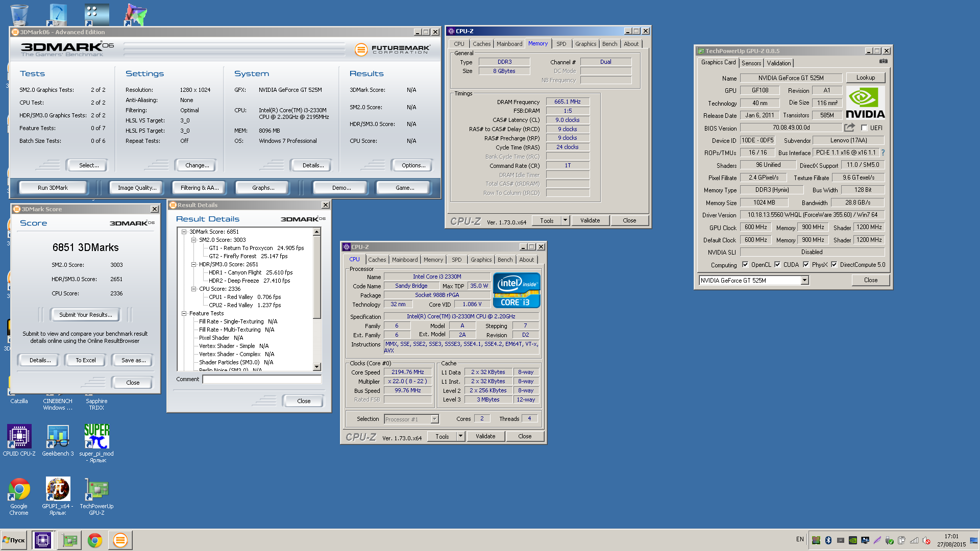Click the safely remove hardware tray icon
The image size is (980, 551).
[890, 540]
